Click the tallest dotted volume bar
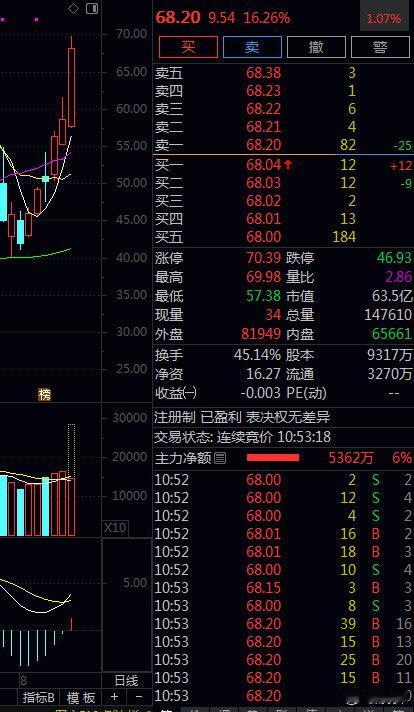Image resolution: width=414 pixels, height=712 pixels. [71, 450]
